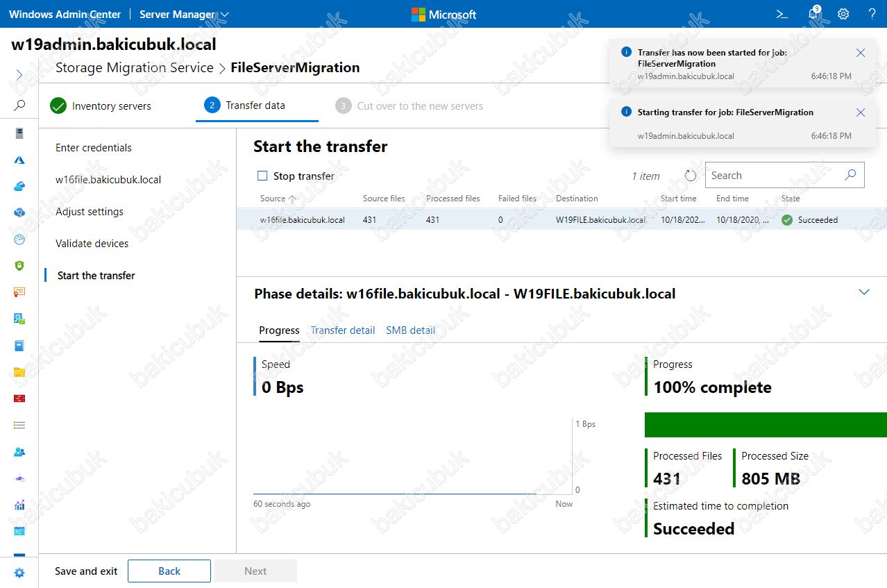
Task: Open the list-lines Installed apps tool icon
Action: (x=19, y=425)
